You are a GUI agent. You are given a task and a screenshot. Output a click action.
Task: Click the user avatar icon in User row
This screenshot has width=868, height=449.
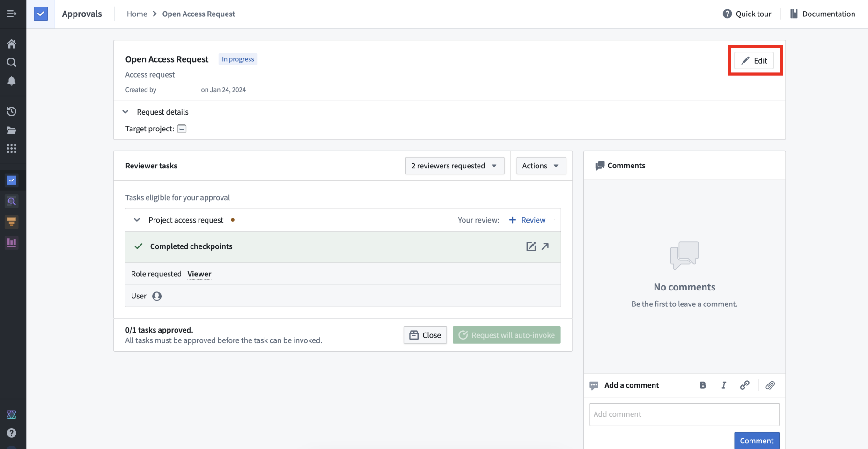(157, 296)
